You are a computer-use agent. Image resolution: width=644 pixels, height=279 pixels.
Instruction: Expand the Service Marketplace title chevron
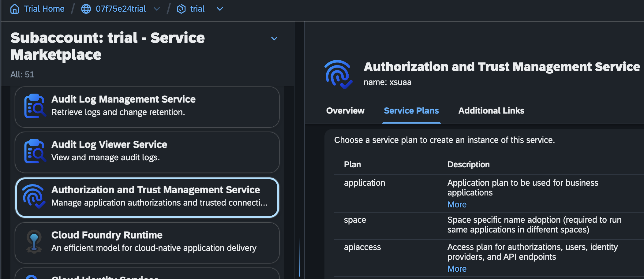(x=274, y=39)
